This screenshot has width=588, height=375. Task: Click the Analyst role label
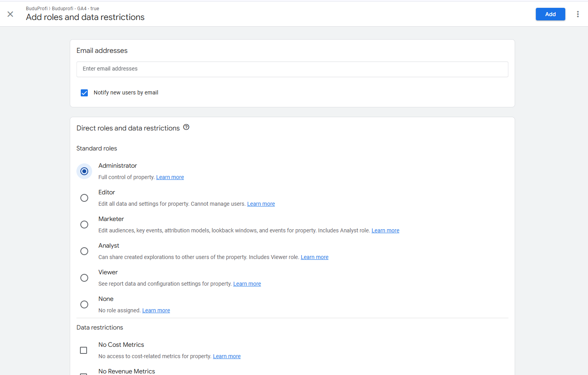click(109, 246)
